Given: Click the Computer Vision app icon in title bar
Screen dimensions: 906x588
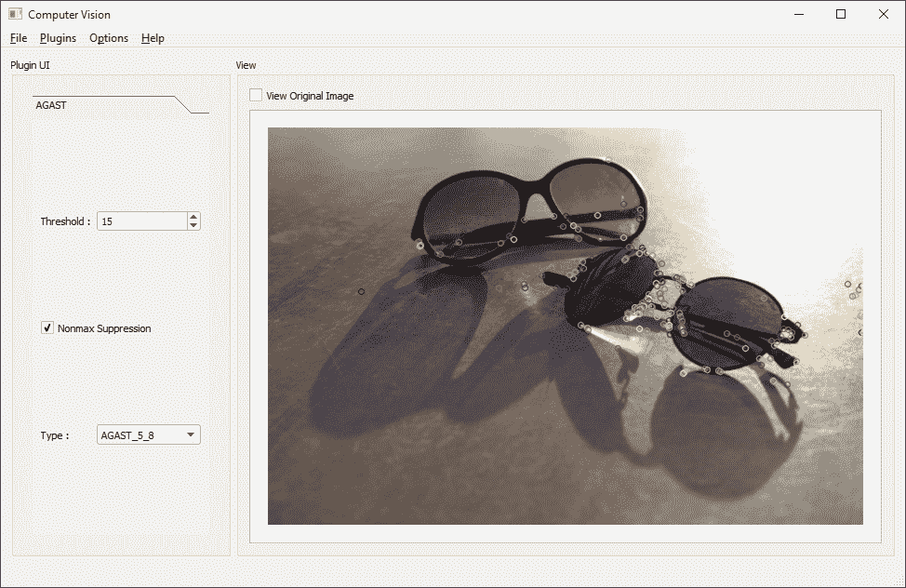Looking at the screenshot, I should click(15, 14).
